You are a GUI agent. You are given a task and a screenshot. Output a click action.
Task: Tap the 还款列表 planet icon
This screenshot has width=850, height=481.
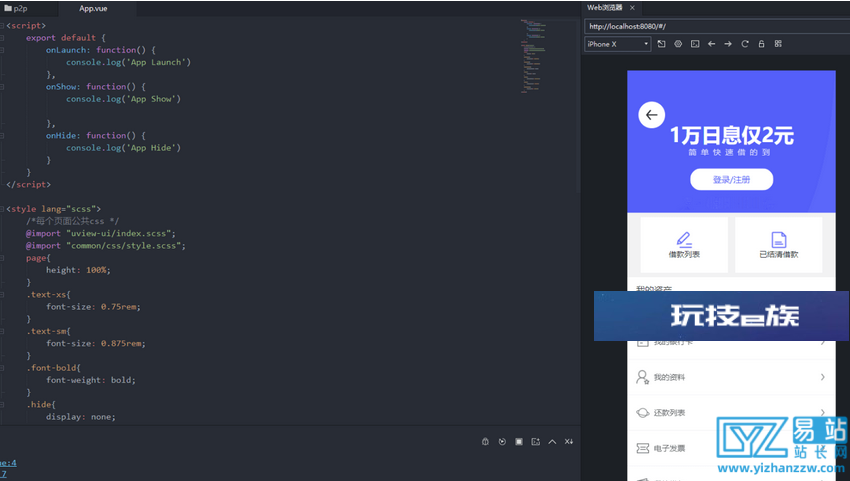(x=642, y=413)
